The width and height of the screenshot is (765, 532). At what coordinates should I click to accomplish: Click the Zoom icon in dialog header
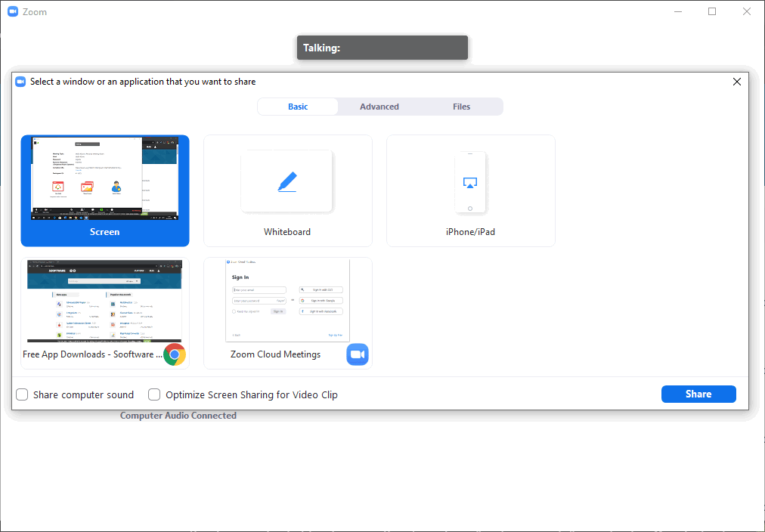[x=20, y=82]
